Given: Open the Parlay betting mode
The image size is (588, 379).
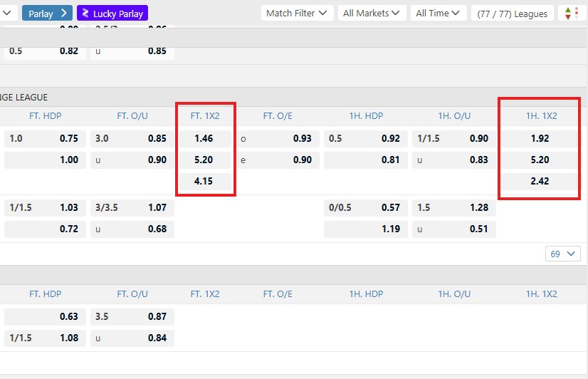Looking at the screenshot, I should [x=47, y=14].
